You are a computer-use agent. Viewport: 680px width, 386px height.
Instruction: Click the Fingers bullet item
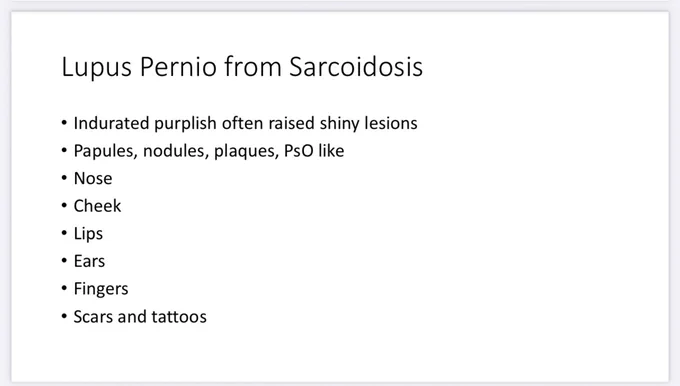(x=101, y=289)
